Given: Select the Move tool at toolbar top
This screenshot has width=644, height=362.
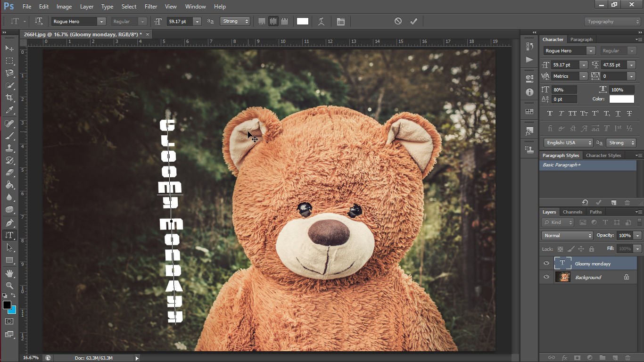Looking at the screenshot, I should point(9,48).
